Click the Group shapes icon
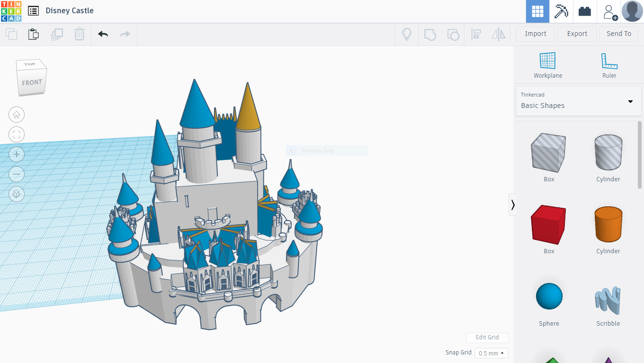The height and width of the screenshot is (363, 644). tap(430, 34)
